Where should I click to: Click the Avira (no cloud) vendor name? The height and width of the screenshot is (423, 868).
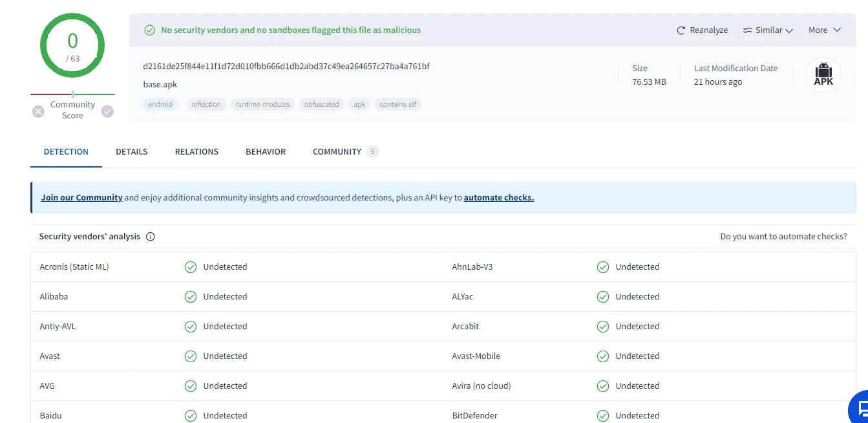click(x=482, y=386)
